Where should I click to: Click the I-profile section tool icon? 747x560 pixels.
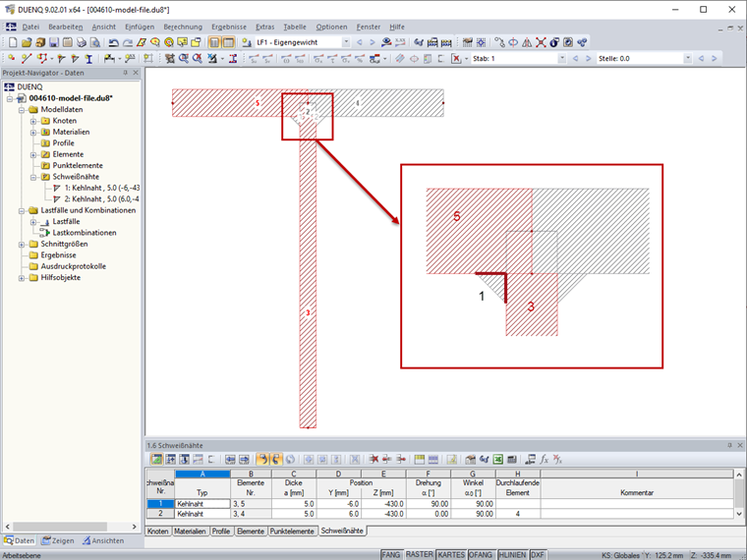click(x=88, y=59)
